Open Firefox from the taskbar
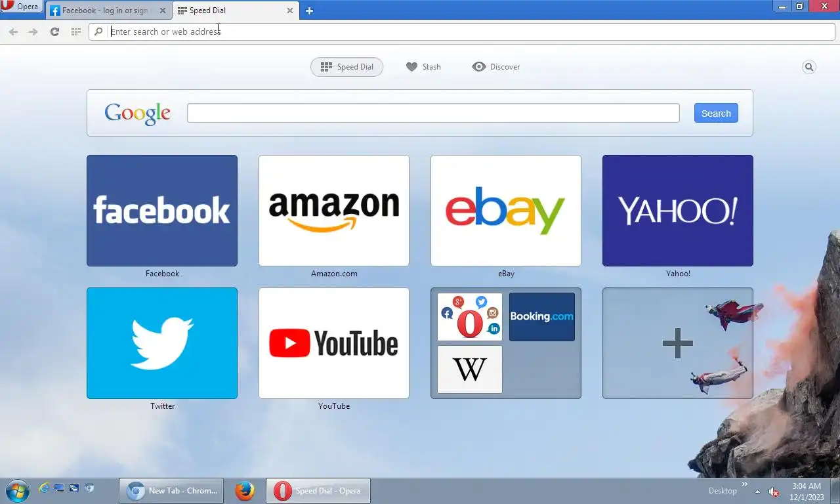Screen dimensions: 840x504 click(245, 491)
